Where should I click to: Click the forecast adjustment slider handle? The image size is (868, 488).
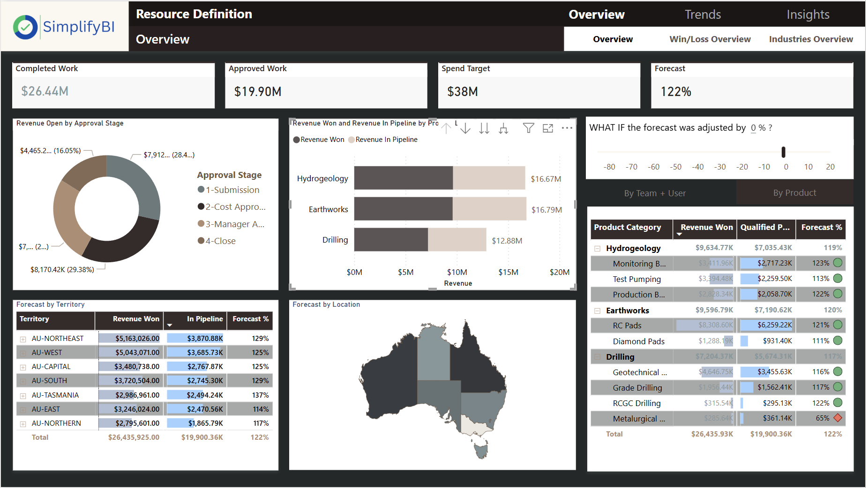[x=783, y=152]
